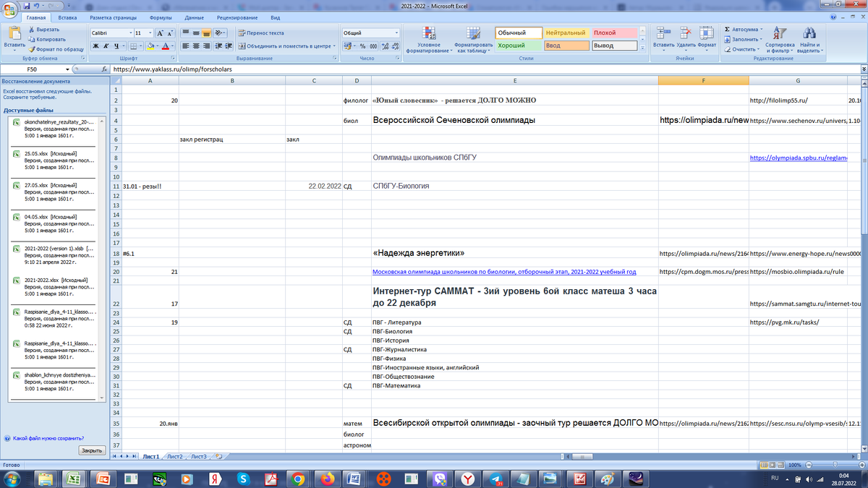The height and width of the screenshot is (488, 868).
Task: Toggle bottom vertical alignment
Action: pyautogui.click(x=205, y=33)
